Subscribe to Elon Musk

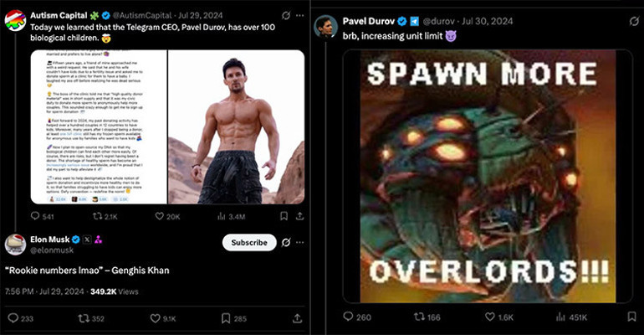[x=249, y=243]
